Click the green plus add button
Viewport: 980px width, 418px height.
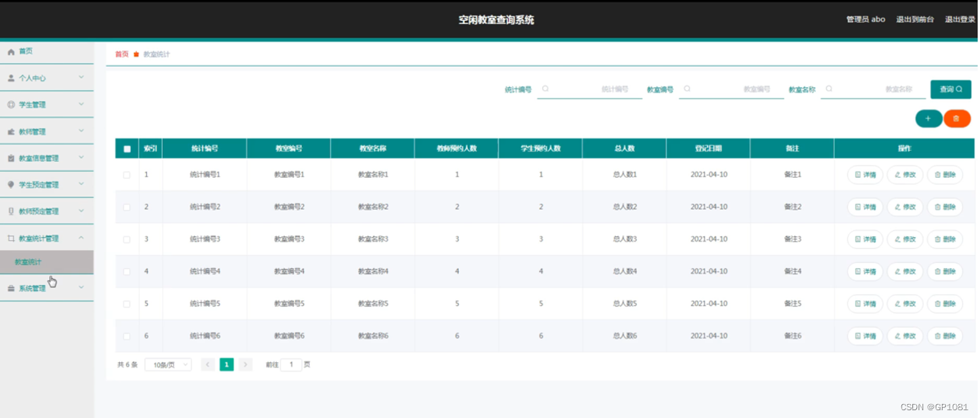[x=929, y=118]
